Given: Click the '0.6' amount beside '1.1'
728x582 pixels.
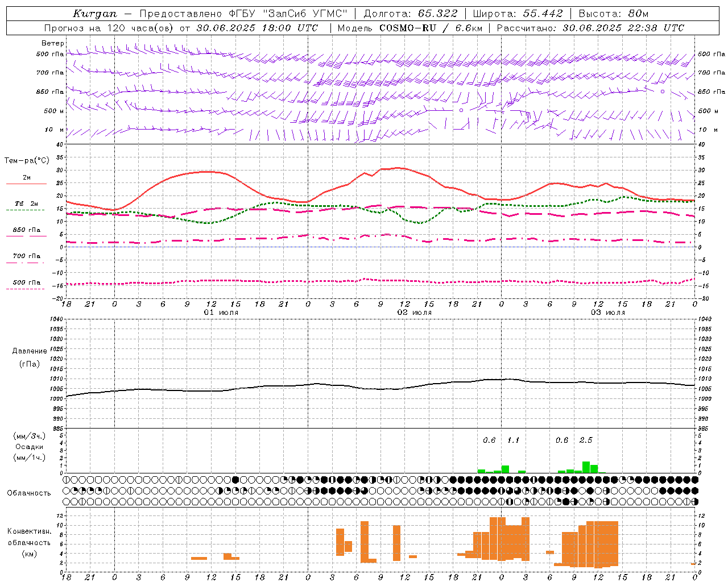Looking at the screenshot, I should 489,440.
